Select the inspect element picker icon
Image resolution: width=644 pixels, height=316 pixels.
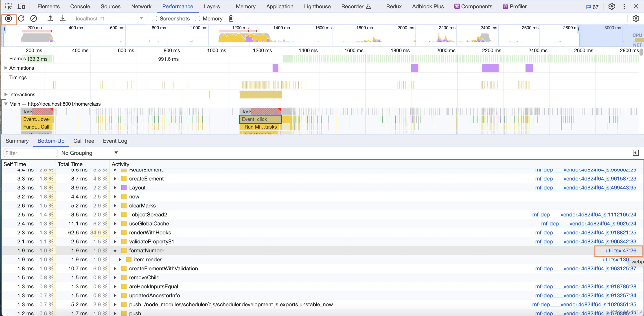(9, 7)
